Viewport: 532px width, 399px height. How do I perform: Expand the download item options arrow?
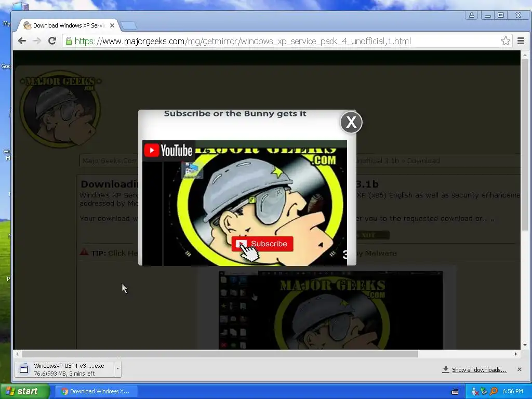point(117,369)
